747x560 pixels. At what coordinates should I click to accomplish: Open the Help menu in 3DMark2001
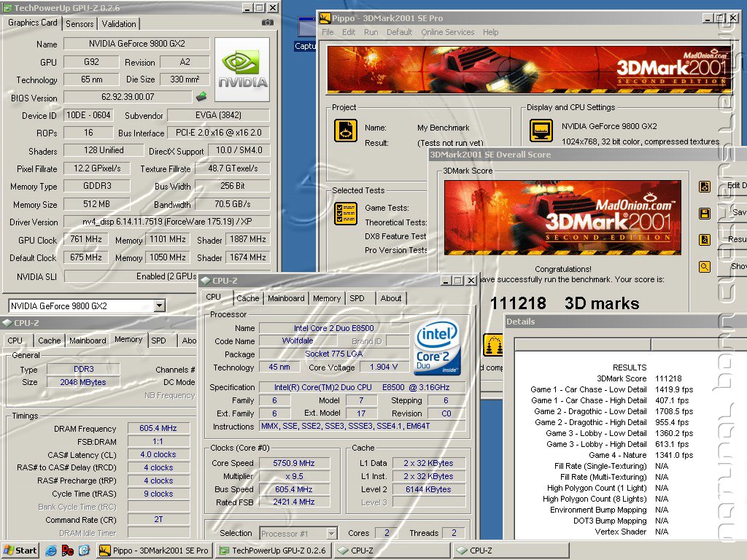point(491,32)
